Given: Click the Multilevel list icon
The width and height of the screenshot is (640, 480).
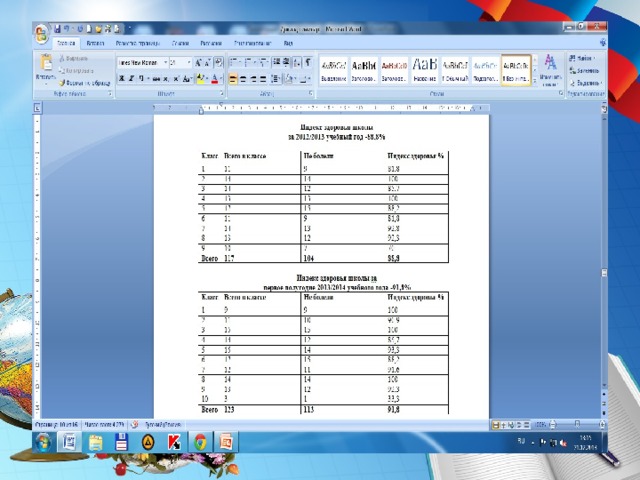Looking at the screenshot, I should 264,62.
